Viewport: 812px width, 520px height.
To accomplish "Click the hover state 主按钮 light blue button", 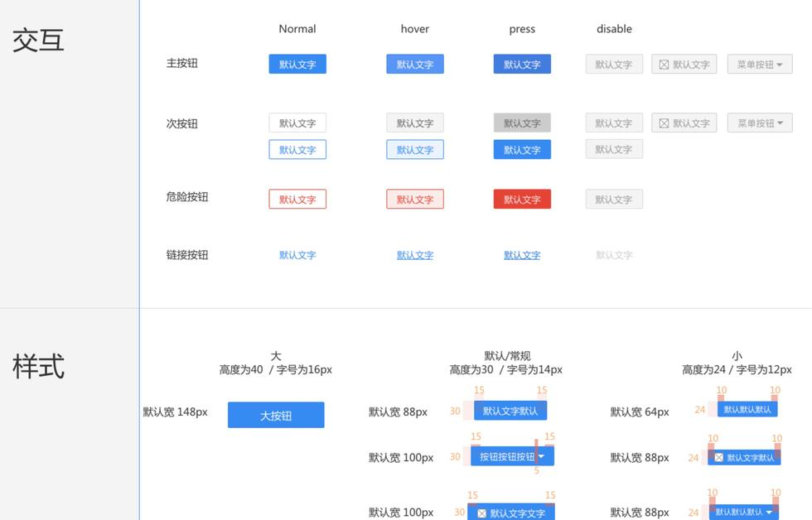I will (x=415, y=64).
